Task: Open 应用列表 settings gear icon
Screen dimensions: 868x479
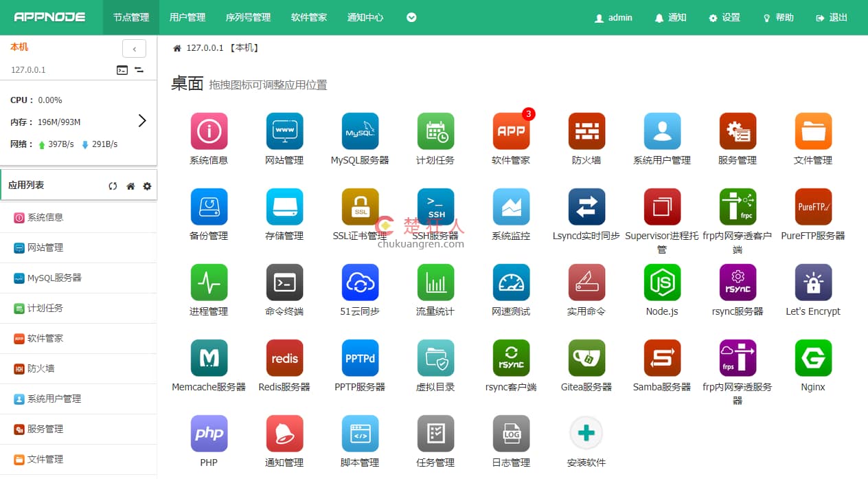Action: [x=147, y=186]
